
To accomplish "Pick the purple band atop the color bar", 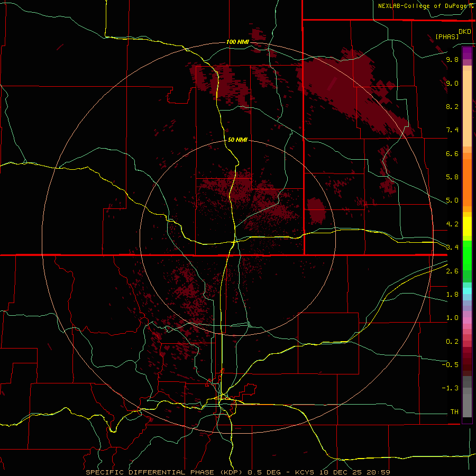I will click(x=467, y=53).
